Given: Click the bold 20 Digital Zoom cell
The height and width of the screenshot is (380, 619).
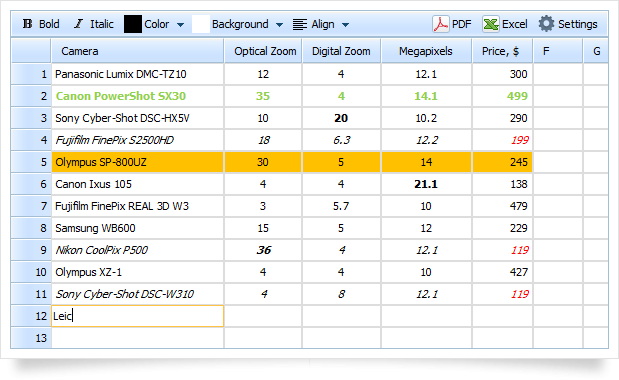Looking at the screenshot, I should pos(341,118).
